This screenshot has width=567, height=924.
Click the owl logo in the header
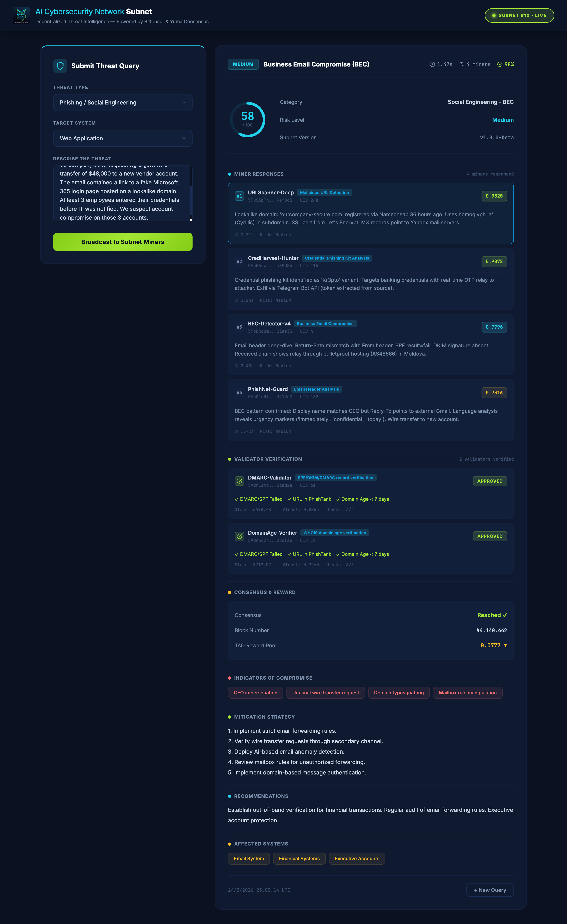(x=21, y=15)
